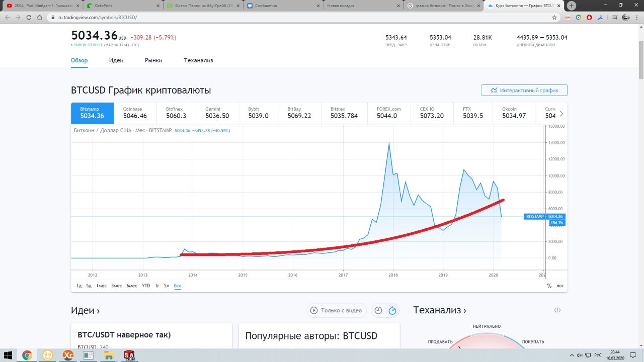Toggle the Только с видео filter
Viewport: 644px width, 362px height.
coord(337,311)
